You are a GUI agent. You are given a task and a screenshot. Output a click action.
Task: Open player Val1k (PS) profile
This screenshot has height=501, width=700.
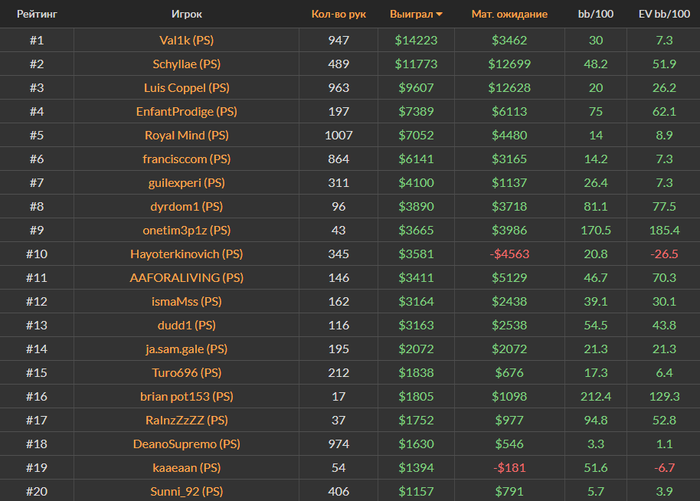pyautogui.click(x=186, y=40)
